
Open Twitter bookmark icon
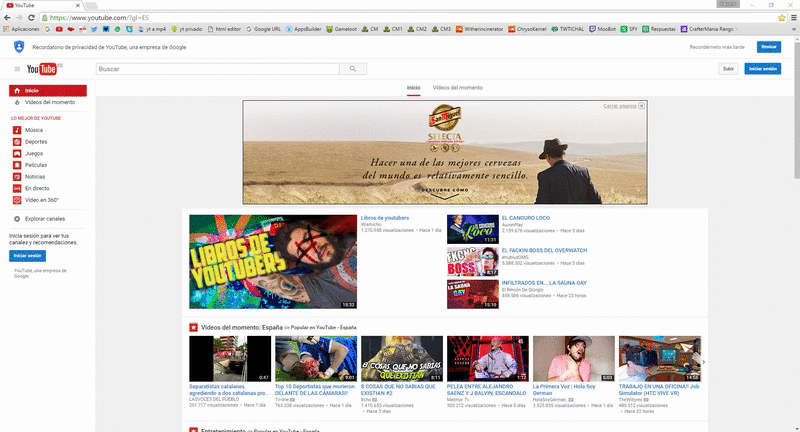click(94, 29)
